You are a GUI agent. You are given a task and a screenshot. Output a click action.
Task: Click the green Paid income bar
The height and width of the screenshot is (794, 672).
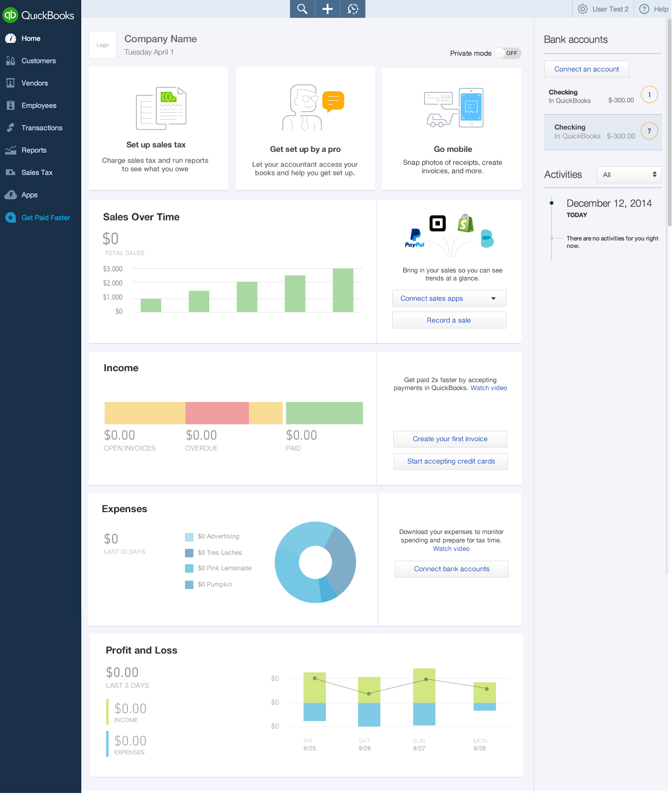point(324,413)
